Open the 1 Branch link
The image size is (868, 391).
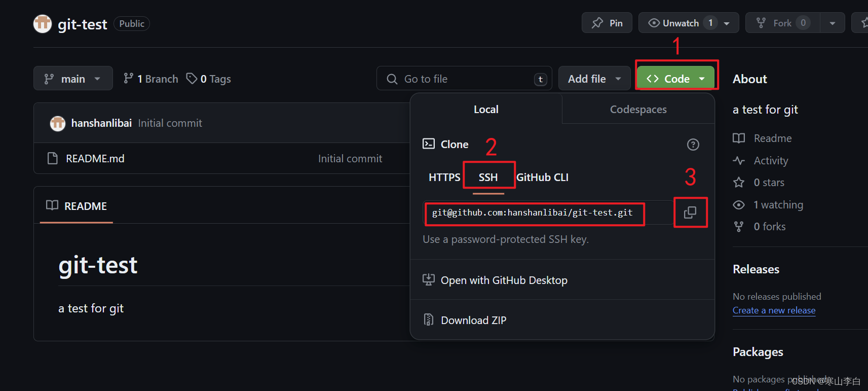tap(151, 79)
